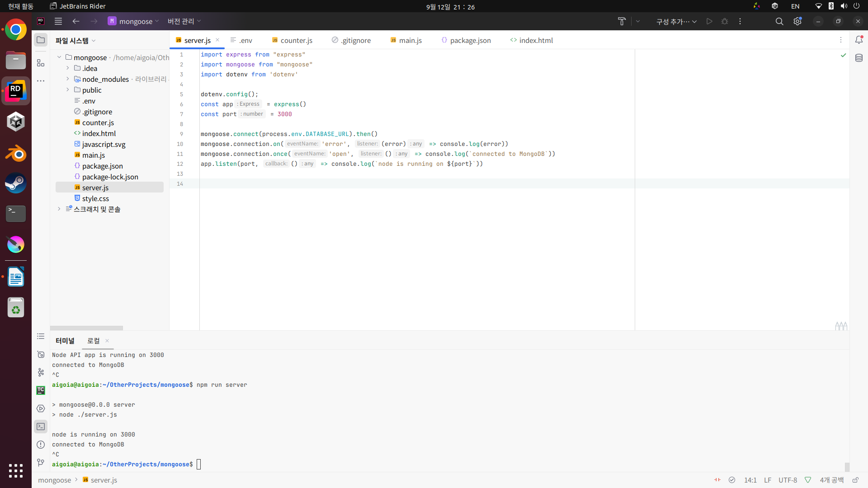Screen dimensions: 868x488
Task: Click the file tree horizontal scrollbar
Action: pyautogui.click(x=86, y=328)
